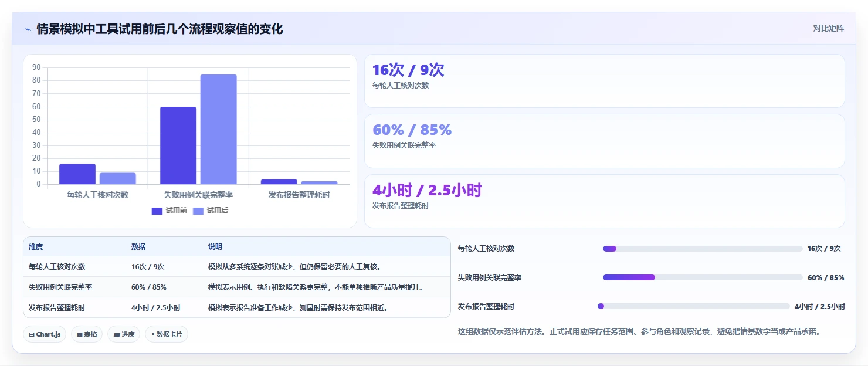The image size is (868, 366).
Task: Click the lightning icon beside the header title
Action: click(28, 29)
